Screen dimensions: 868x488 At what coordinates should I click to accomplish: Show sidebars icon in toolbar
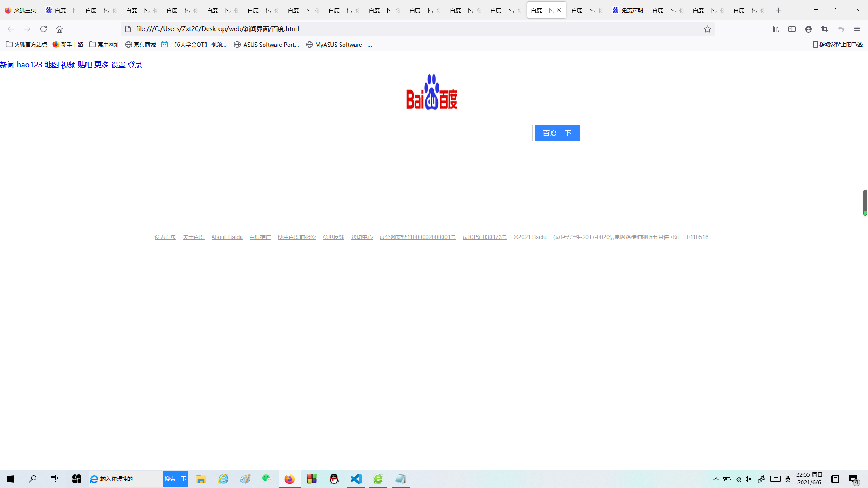tap(792, 29)
